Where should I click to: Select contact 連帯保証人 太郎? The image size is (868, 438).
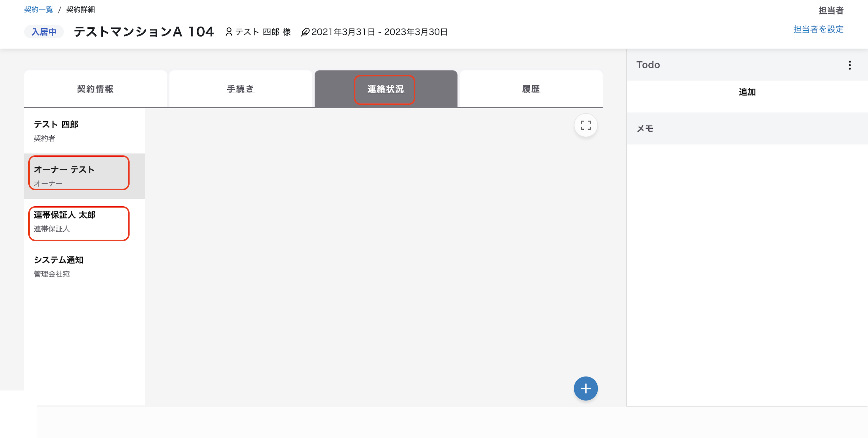84,221
